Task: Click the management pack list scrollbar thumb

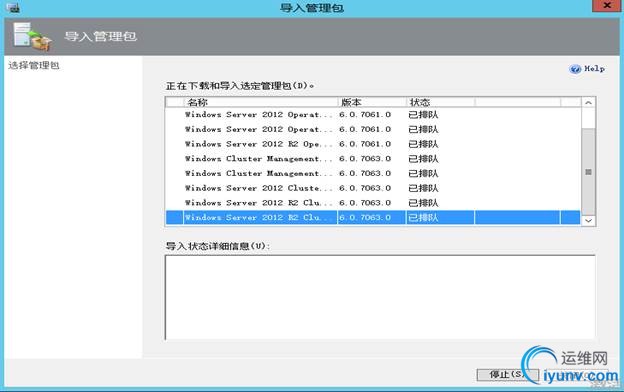Action: click(588, 172)
